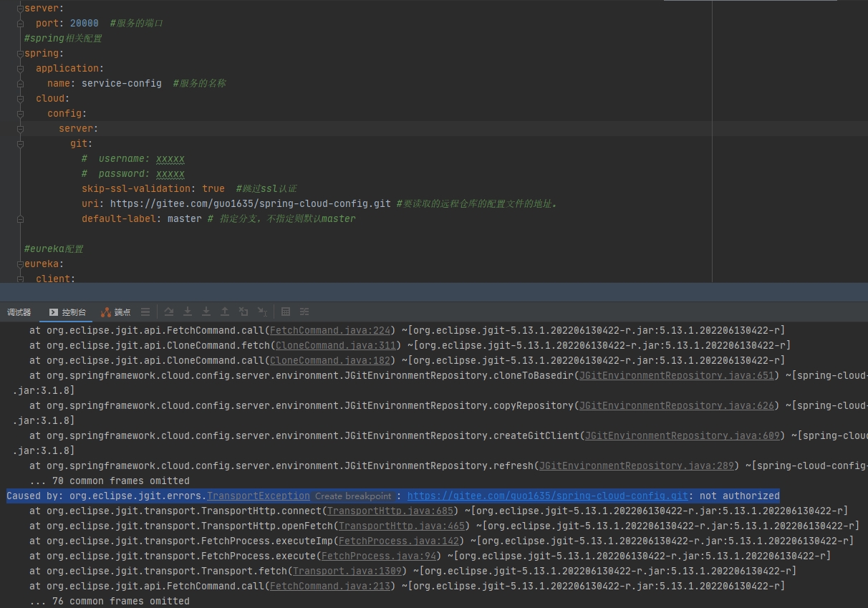The image size is (868, 608).
Task: Switch to the 调试器 debugger tab
Action: 18,312
